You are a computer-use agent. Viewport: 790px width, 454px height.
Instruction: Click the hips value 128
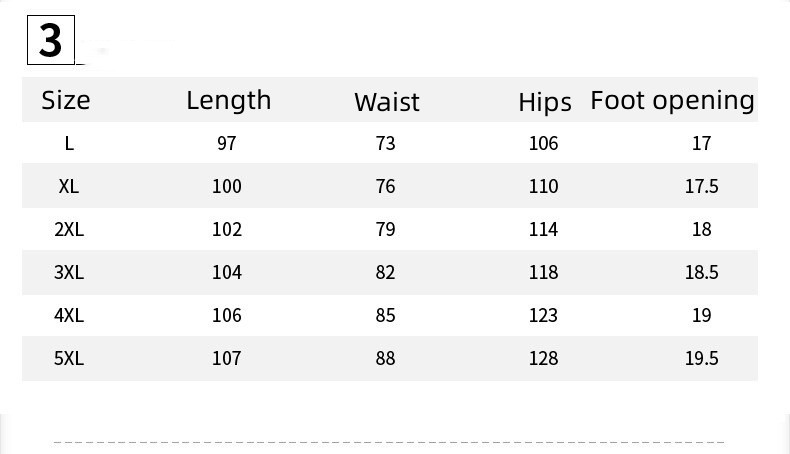[543, 358]
